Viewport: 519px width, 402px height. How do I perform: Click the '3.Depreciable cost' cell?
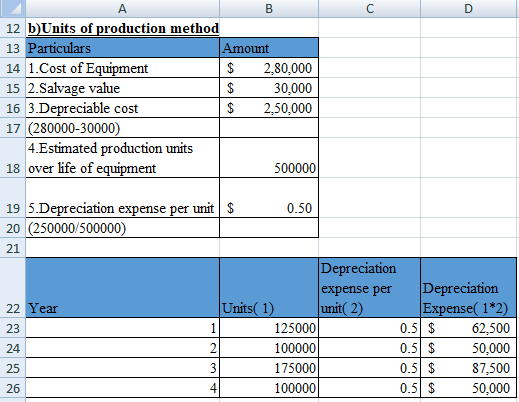[x=123, y=108]
